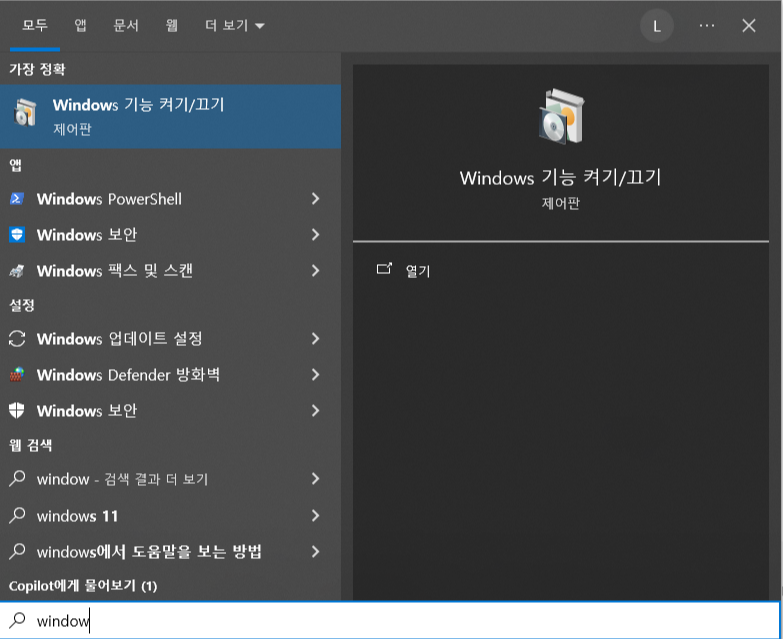Click the blue Windows 보안 app shield icon
783x639 pixels.
click(x=16, y=235)
